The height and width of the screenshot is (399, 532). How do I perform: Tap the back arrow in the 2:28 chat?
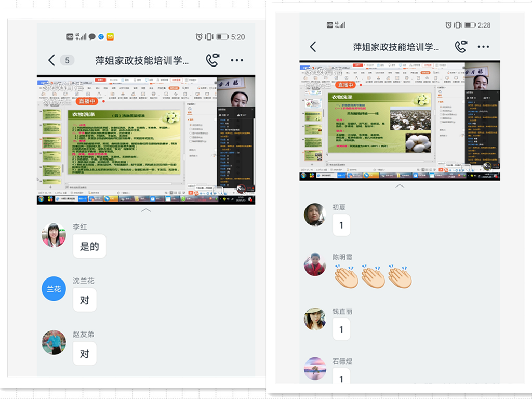[x=313, y=47]
